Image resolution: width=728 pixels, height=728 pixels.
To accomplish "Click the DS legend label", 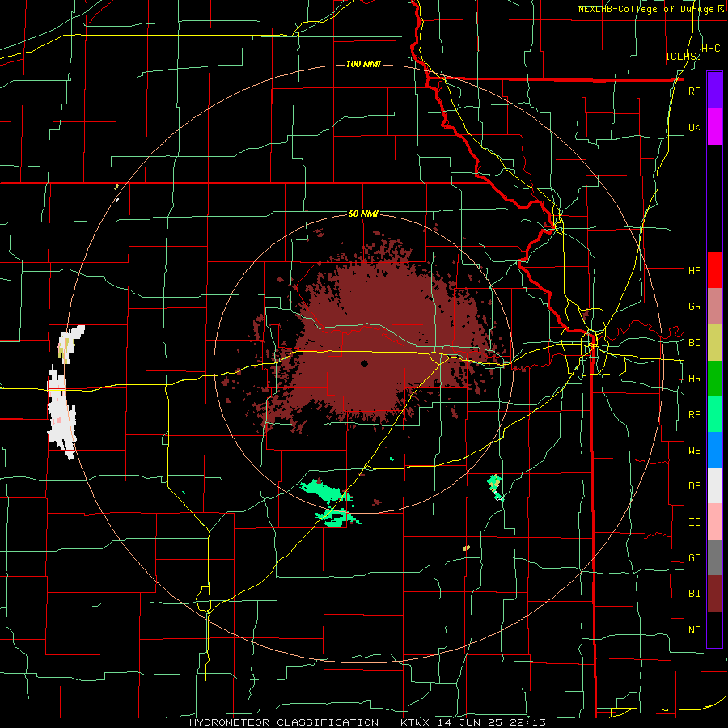I will 694,486.
